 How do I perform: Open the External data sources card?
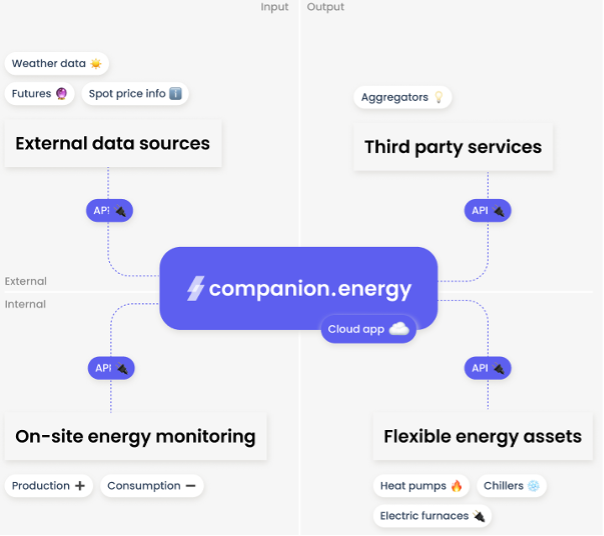click(x=113, y=144)
